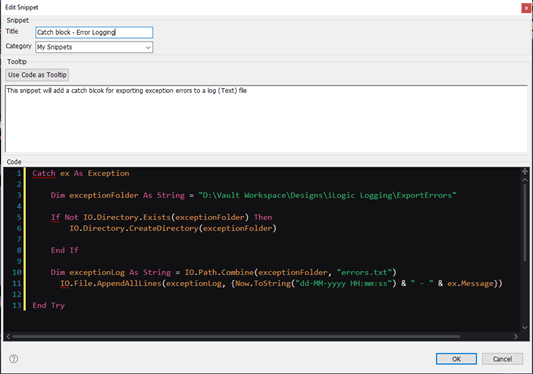The height and width of the screenshot is (374, 533).
Task: Click line 1 'Catch' keyword
Action: click(44, 173)
